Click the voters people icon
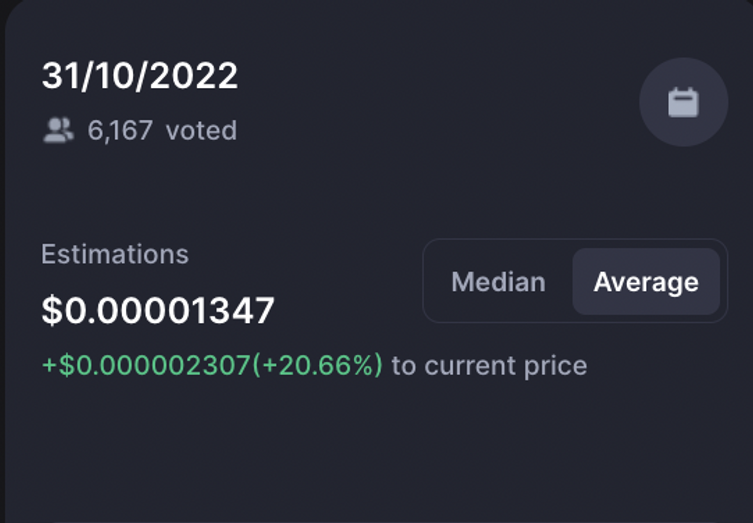This screenshot has width=753, height=523. click(59, 130)
